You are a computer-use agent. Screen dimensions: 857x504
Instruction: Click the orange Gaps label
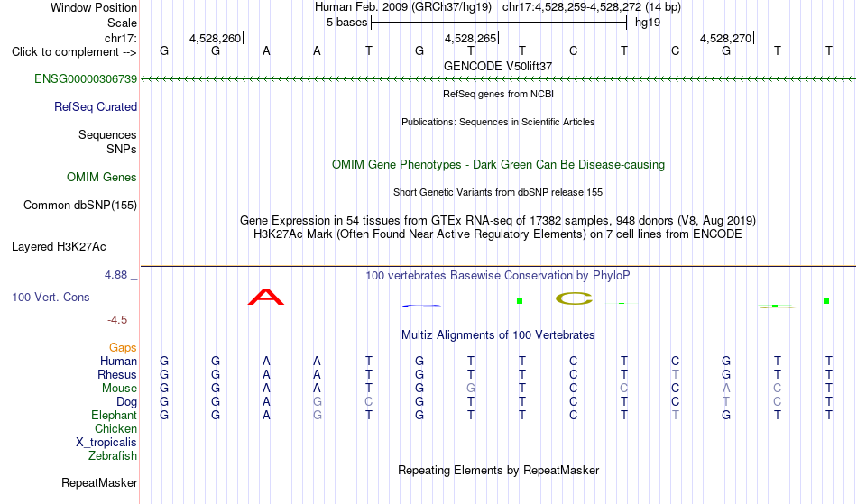coord(123,348)
